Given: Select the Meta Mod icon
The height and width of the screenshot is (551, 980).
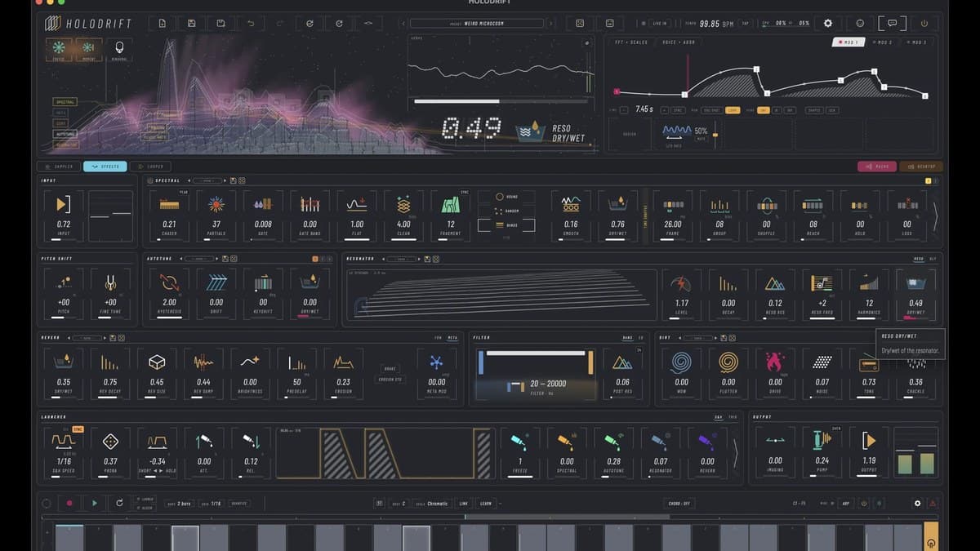Looking at the screenshot, I should 437,362.
